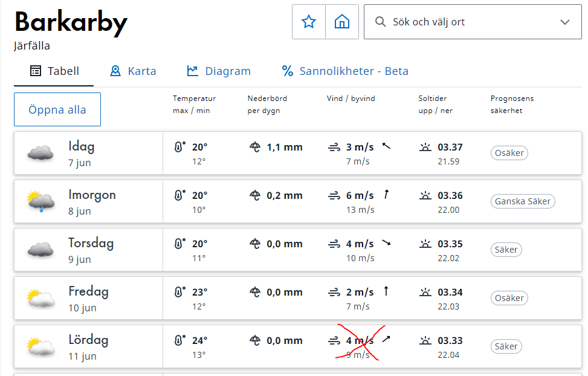588x376 pixels.
Task: Click the wind icon beside 6 m/s
Action: click(x=334, y=196)
